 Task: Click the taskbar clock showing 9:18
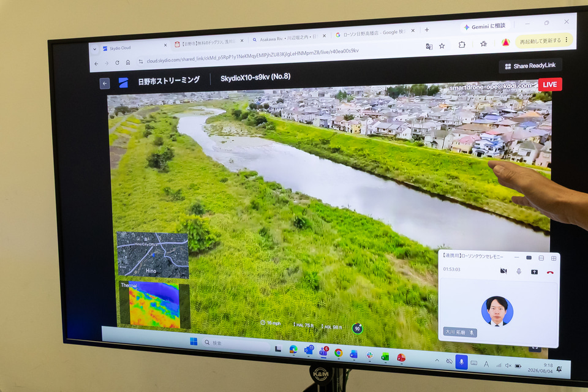(x=540, y=367)
